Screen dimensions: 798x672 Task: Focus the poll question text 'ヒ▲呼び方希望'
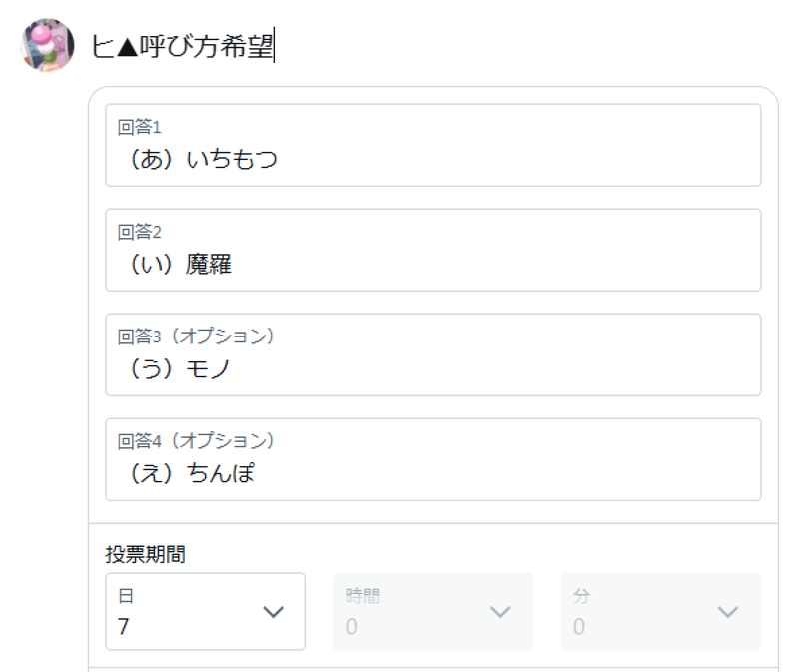(x=181, y=46)
